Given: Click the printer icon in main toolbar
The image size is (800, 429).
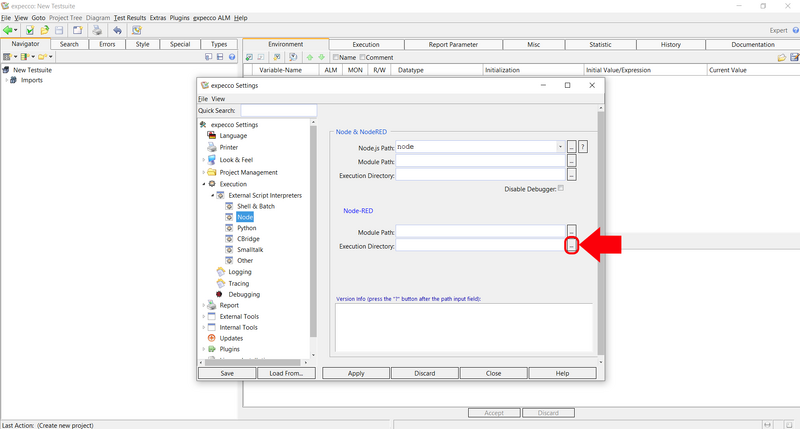Looking at the screenshot, I should (x=97, y=31).
